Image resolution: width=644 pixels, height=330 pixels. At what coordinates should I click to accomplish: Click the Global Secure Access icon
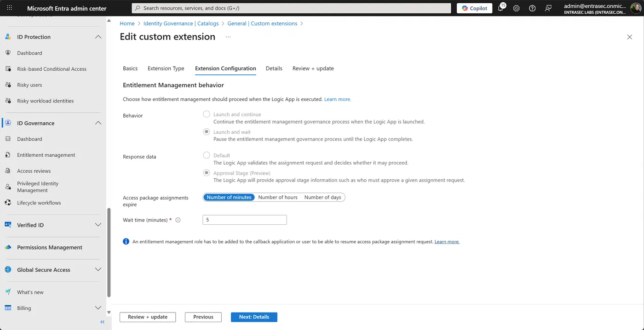8,270
